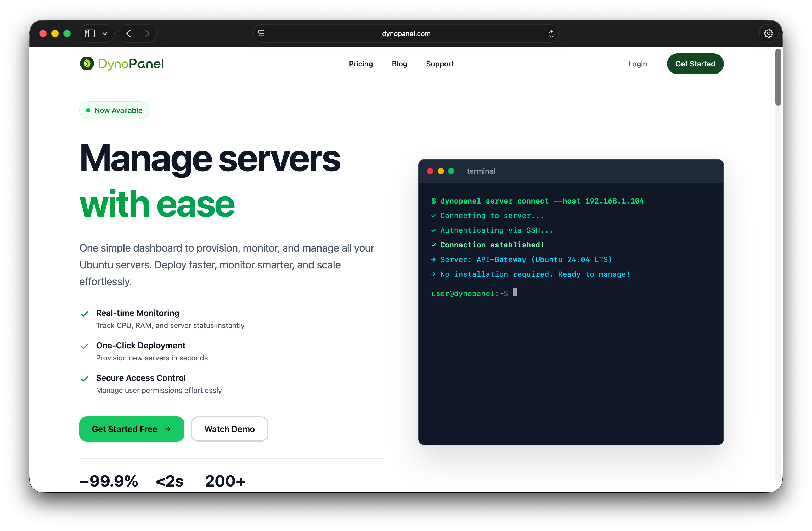Minimize the Safari window with yellow button

[55, 33]
